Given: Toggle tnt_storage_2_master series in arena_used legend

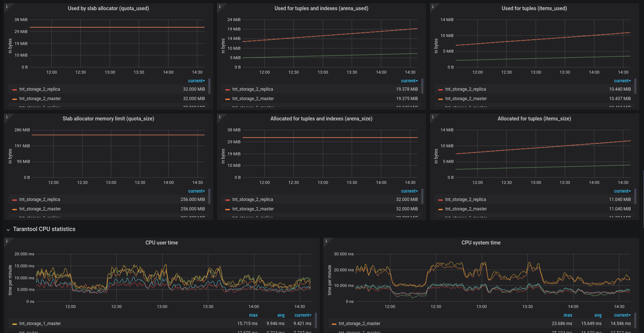Looking at the screenshot, I should coord(253,99).
